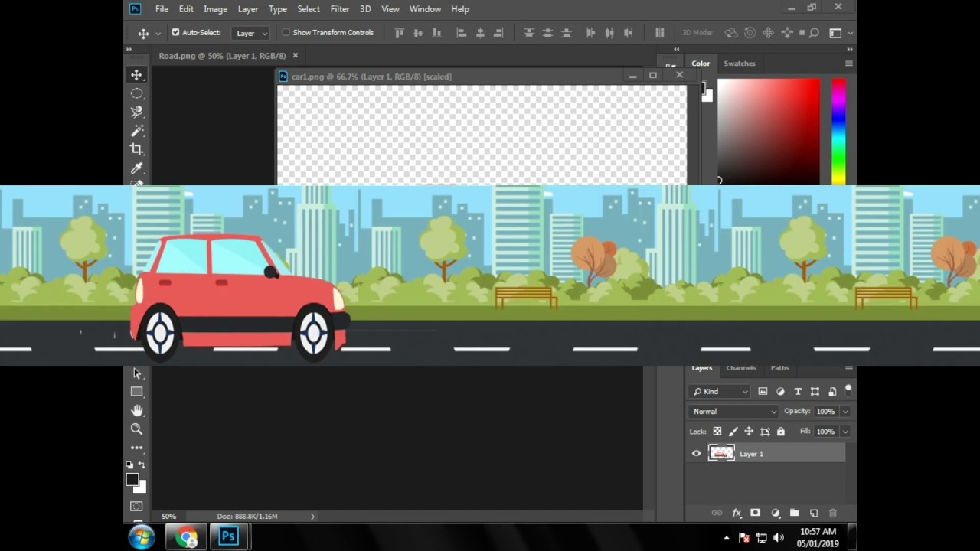Add a layer mask
This screenshot has height=551, width=980.
pos(756,513)
